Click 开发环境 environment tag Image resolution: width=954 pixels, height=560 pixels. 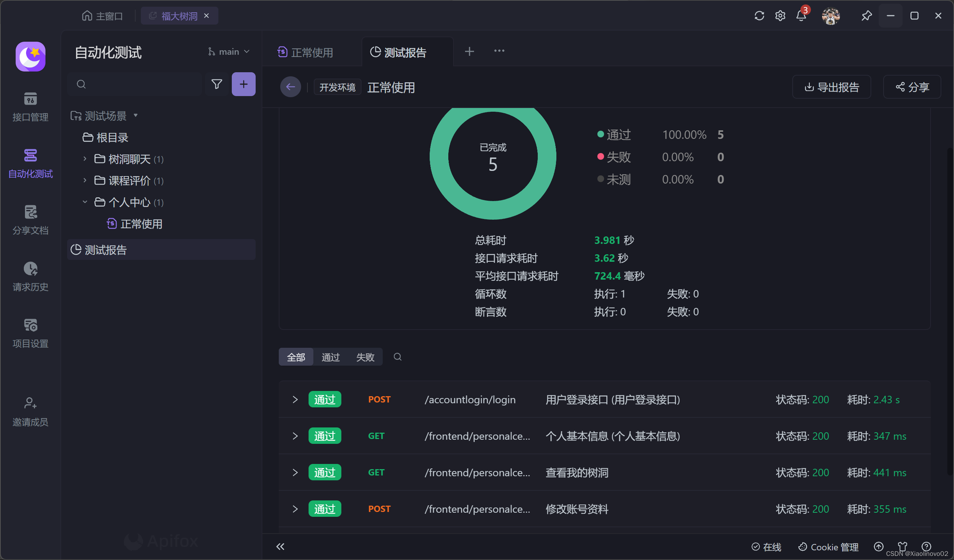coord(337,87)
